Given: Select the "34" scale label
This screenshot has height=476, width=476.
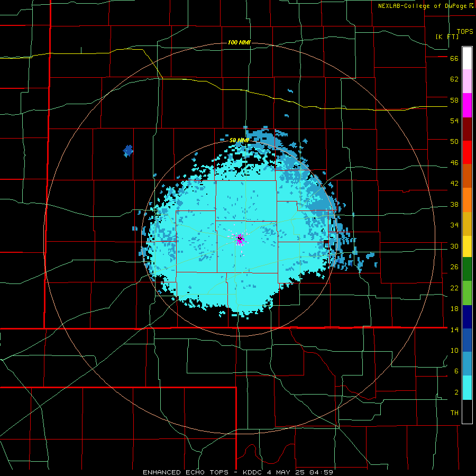Looking at the screenshot, I should (x=454, y=225).
